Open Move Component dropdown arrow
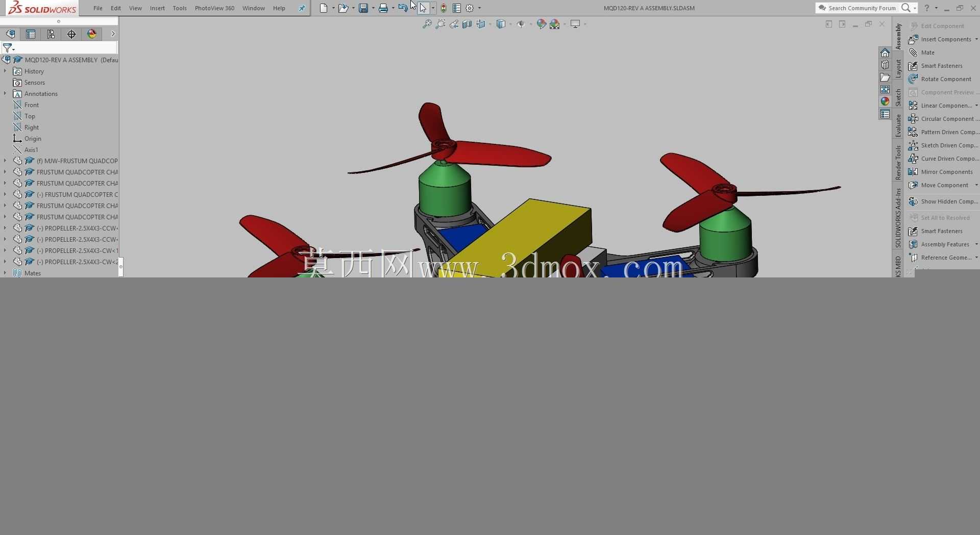The height and width of the screenshot is (535, 980). [976, 185]
